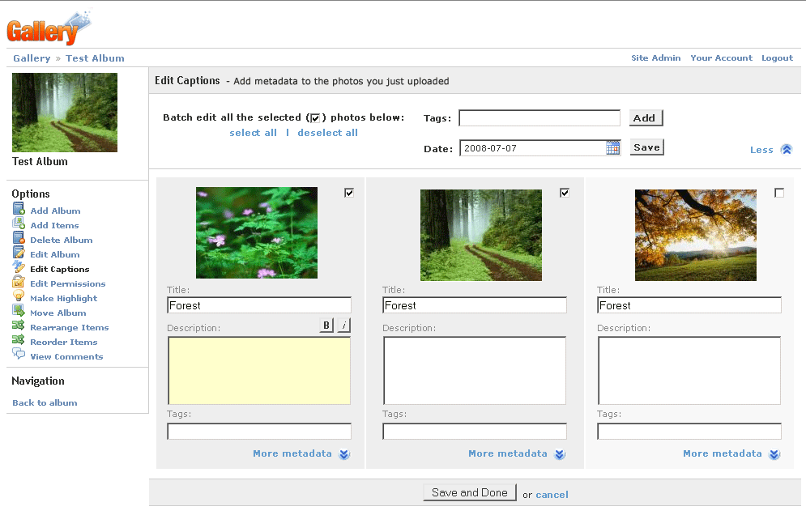Click the View Comments speech bubble icon
The height and width of the screenshot is (532, 806).
(19, 355)
